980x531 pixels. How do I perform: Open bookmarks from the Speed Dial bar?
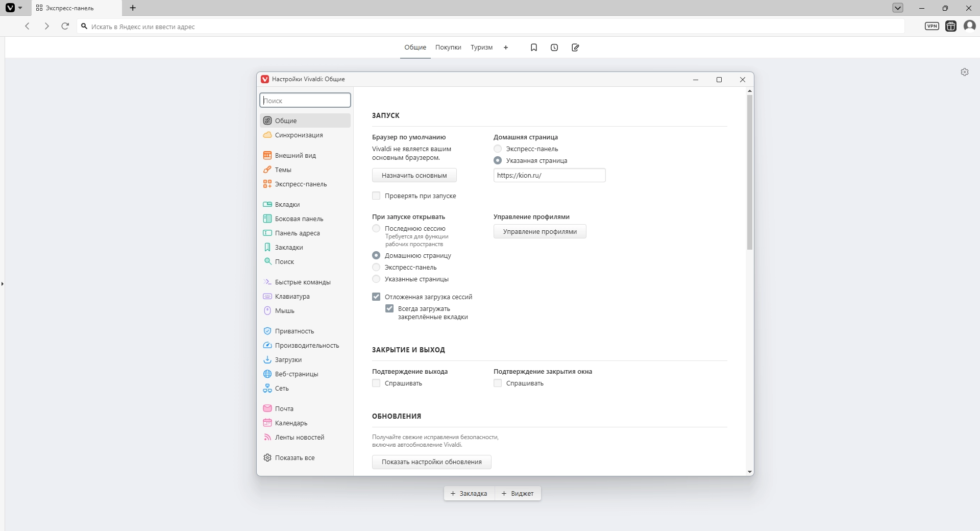534,47
